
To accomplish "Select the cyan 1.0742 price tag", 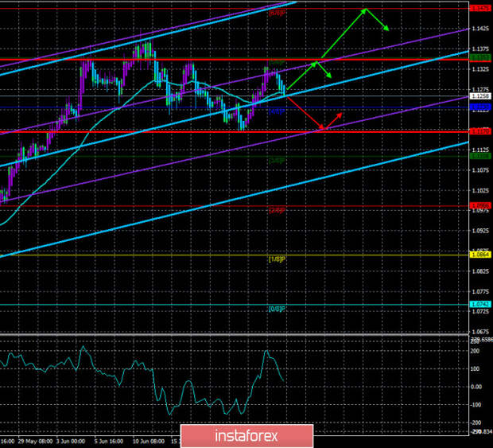I will click(x=479, y=304).
